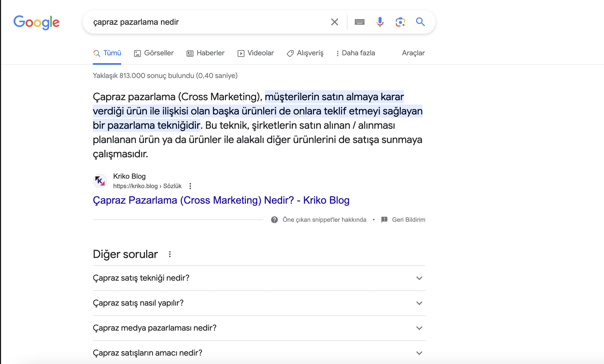Go to the Google logo homepage
Screen dimensions: 604x364
pyautogui.click(x=36, y=22)
